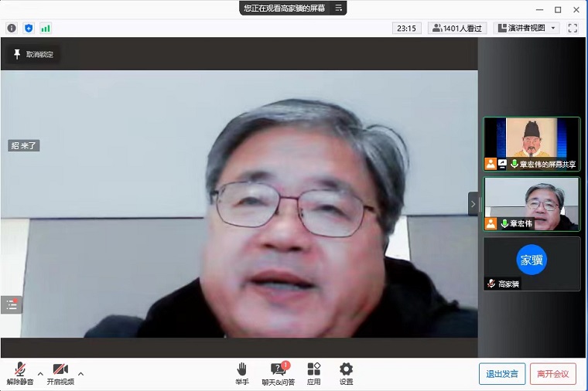Image resolution: width=588 pixels, height=391 pixels.
Task: Unmute microphone with 解除静音
Action: coord(20,372)
